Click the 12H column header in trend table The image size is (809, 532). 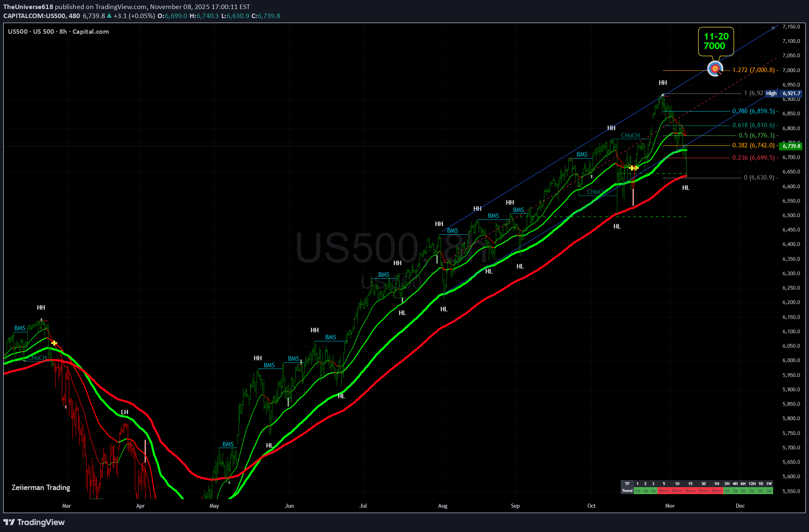[752, 484]
